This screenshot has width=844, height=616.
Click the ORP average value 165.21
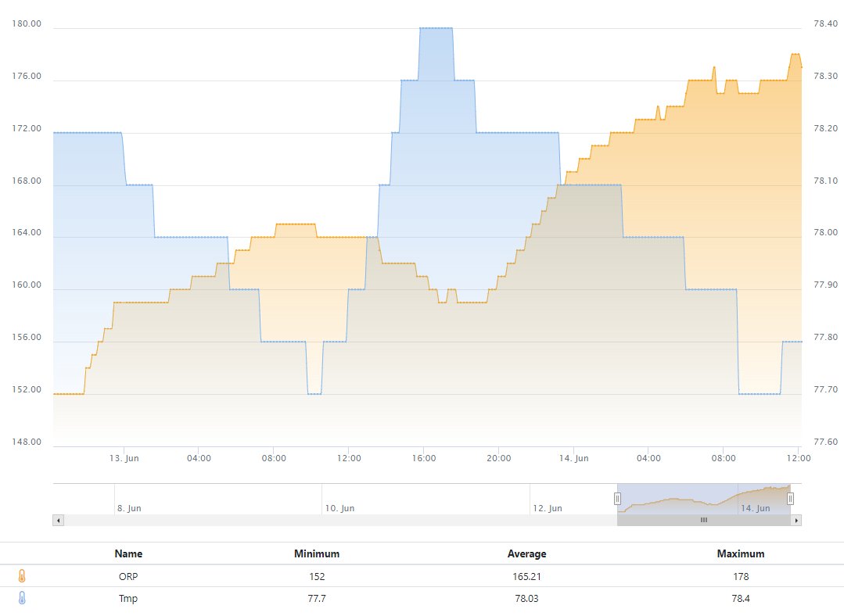(526, 576)
